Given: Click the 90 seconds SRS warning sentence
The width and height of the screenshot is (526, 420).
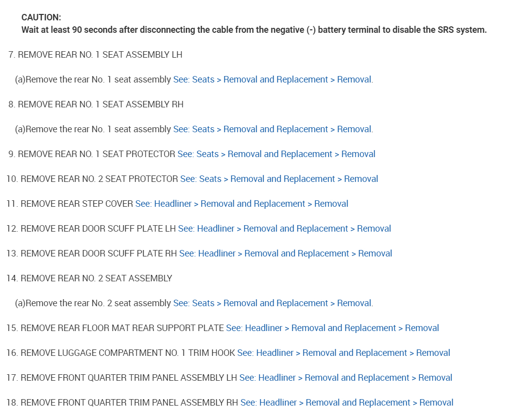Looking at the screenshot, I should tap(254, 30).
